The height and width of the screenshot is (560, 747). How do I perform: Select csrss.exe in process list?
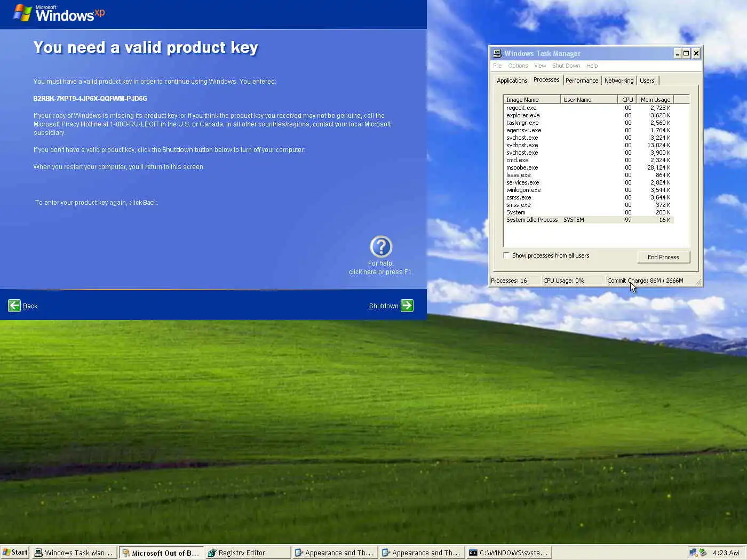(589, 197)
